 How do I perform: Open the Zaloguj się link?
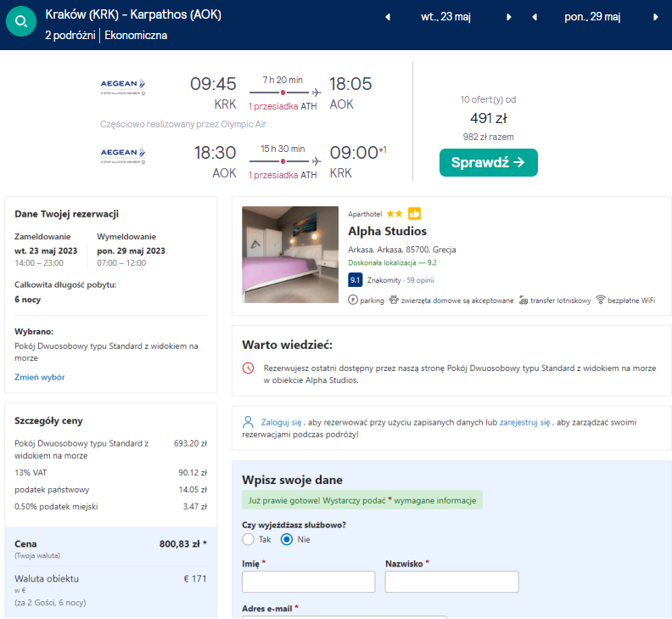tap(281, 423)
